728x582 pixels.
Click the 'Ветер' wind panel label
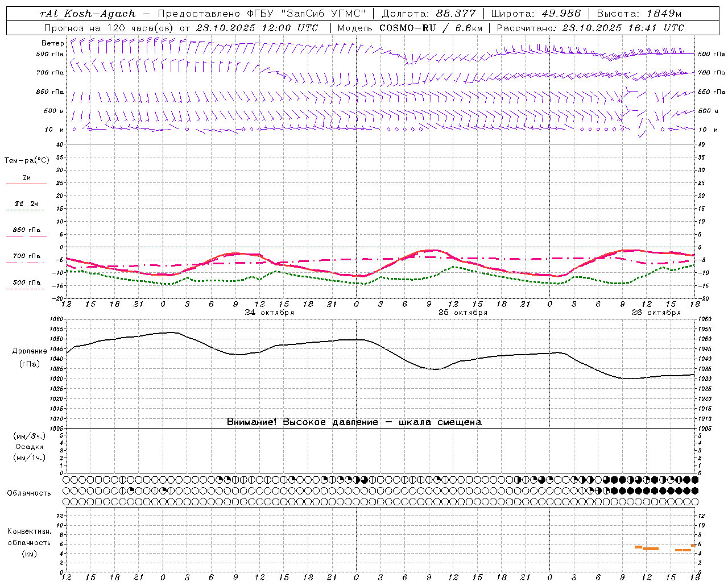pyautogui.click(x=53, y=43)
